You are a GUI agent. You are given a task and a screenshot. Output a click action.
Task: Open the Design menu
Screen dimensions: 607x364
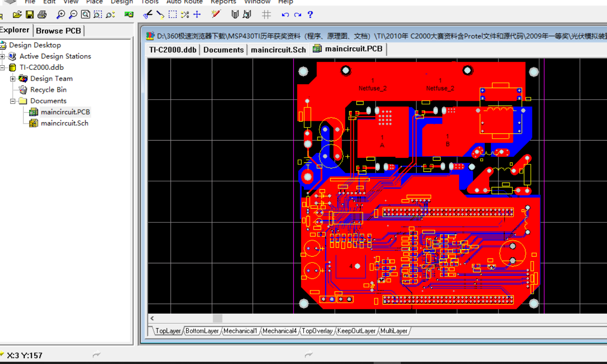tap(122, 2)
